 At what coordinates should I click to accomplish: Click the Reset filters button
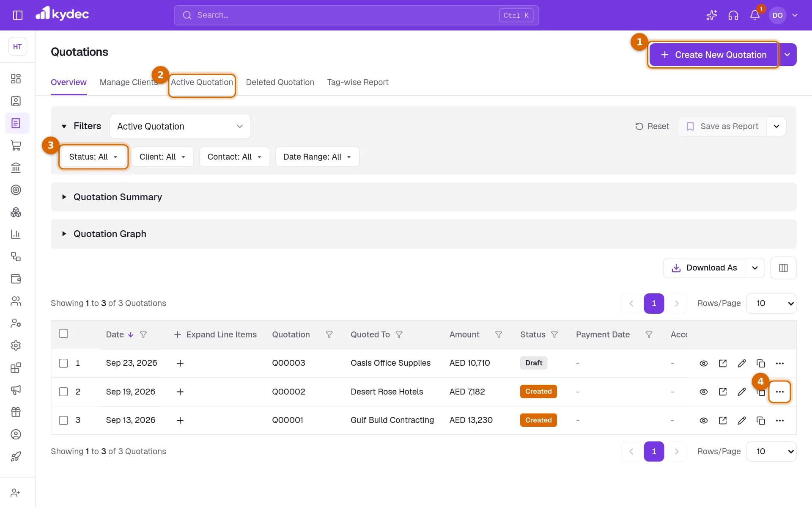tap(652, 126)
